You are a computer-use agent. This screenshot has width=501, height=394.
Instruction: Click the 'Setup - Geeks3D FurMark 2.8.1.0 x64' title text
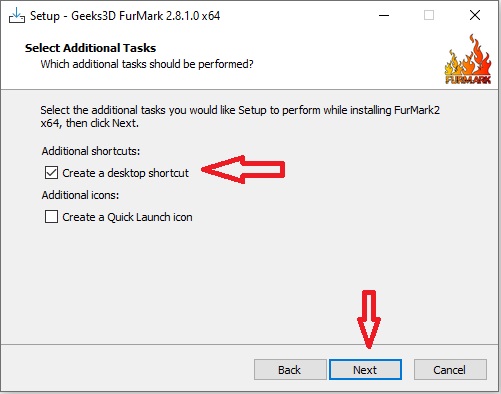pyautogui.click(x=125, y=16)
